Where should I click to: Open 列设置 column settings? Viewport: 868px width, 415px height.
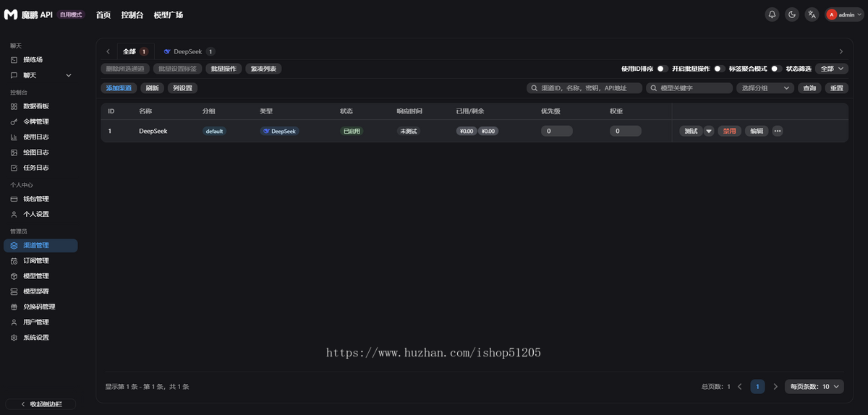182,88
